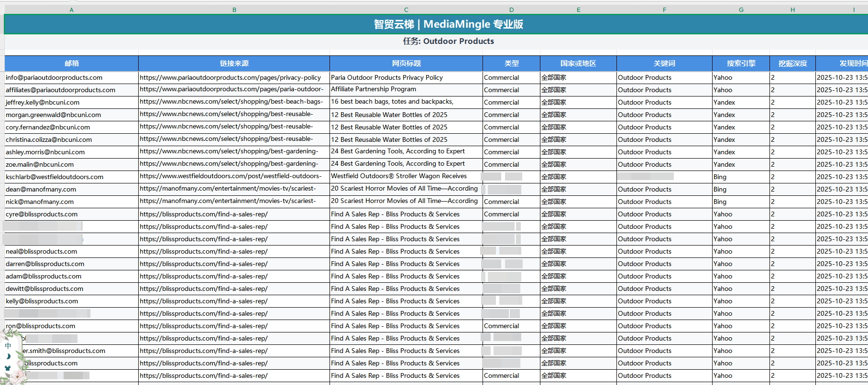Select the ashley.morris@nbcuni.com cell
The image size is (868, 385).
click(x=72, y=152)
